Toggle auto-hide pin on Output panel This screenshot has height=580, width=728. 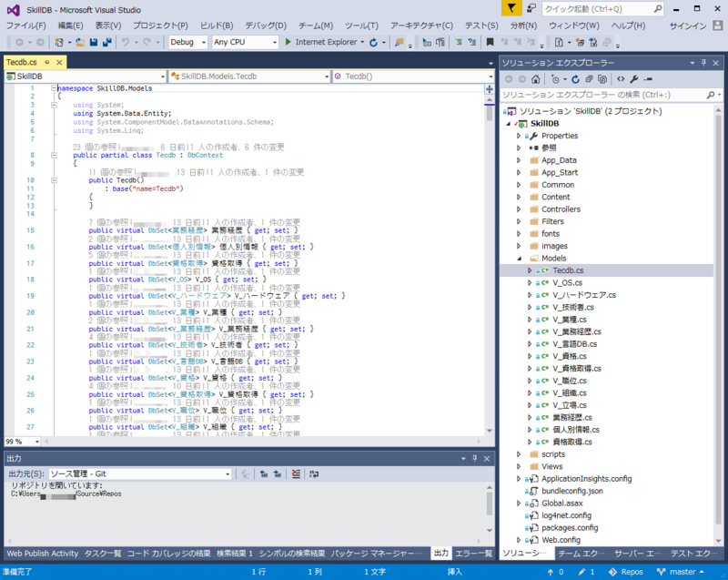474,458
